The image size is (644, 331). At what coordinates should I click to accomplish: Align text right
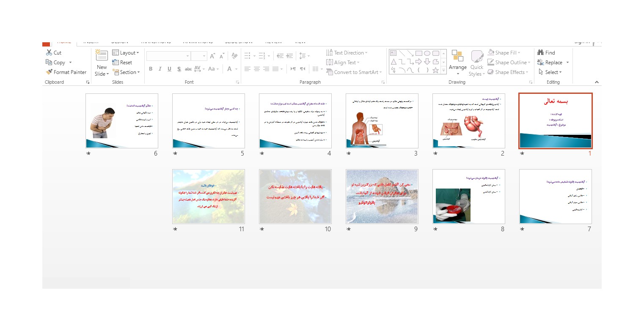(x=266, y=69)
